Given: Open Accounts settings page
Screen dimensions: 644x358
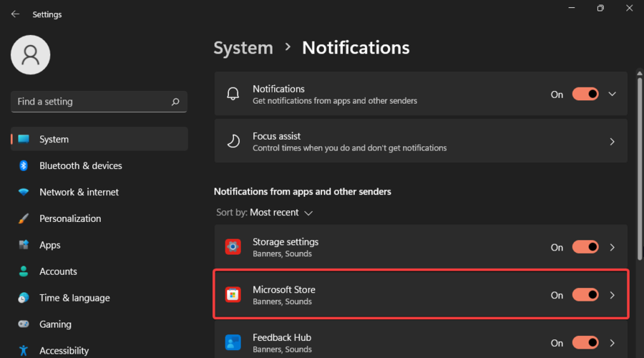Looking at the screenshot, I should coord(58,271).
